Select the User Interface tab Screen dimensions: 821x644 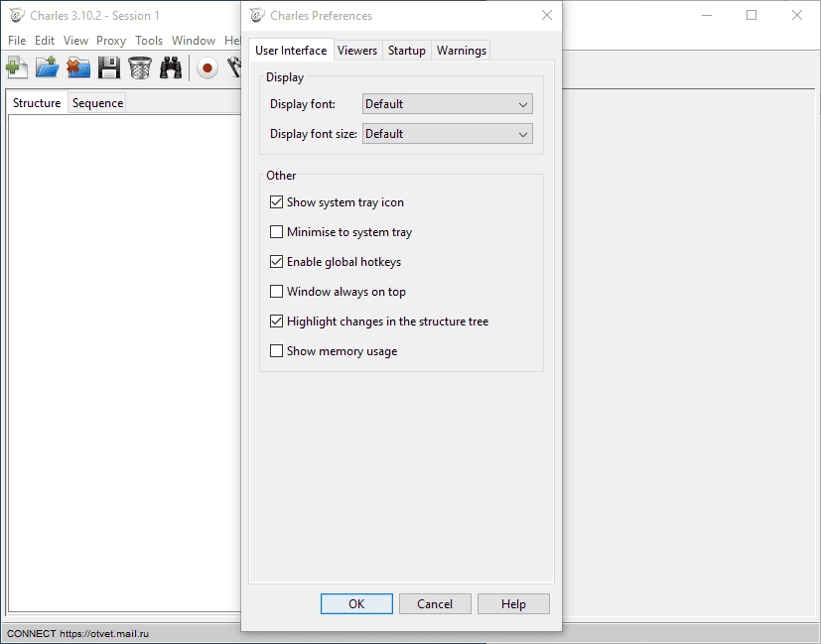[x=291, y=51]
